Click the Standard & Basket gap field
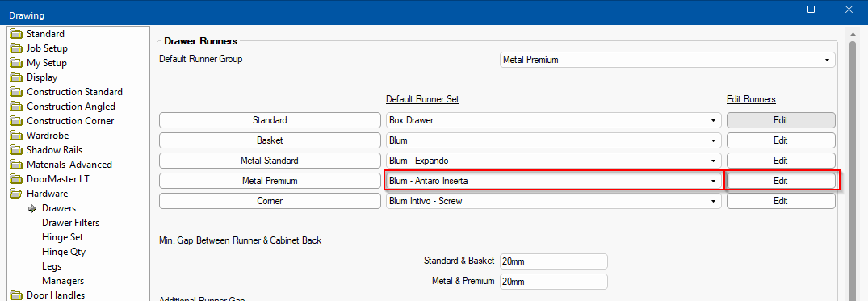Screen dimensions: 868x301 554,261
